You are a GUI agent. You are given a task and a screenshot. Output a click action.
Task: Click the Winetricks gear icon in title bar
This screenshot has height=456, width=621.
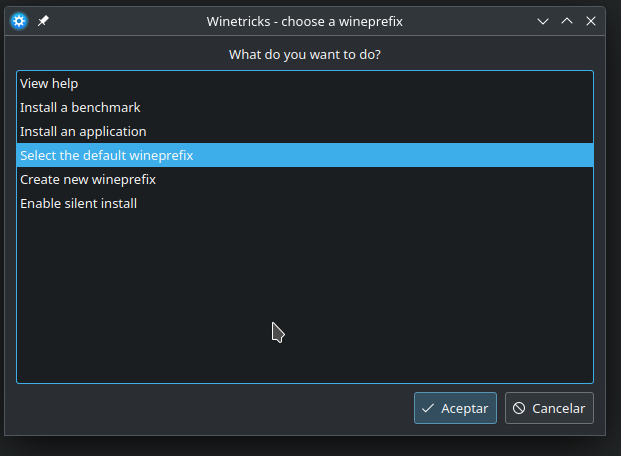coord(18,20)
